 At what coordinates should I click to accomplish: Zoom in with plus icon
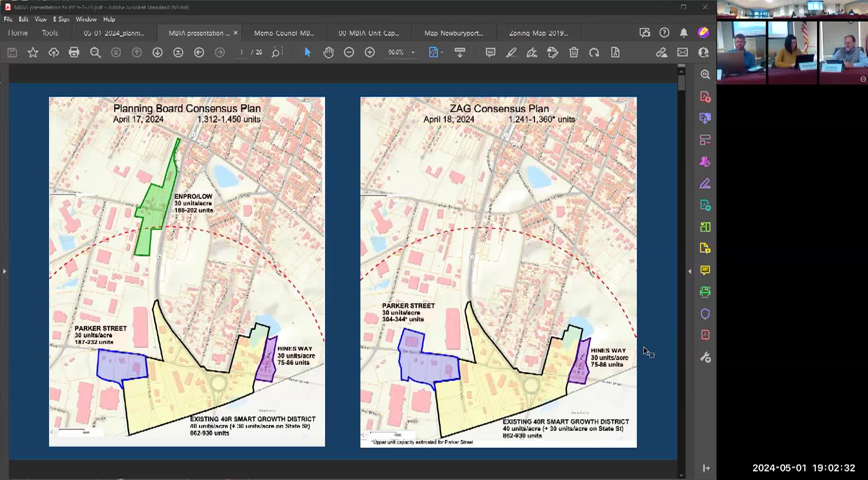(370, 52)
